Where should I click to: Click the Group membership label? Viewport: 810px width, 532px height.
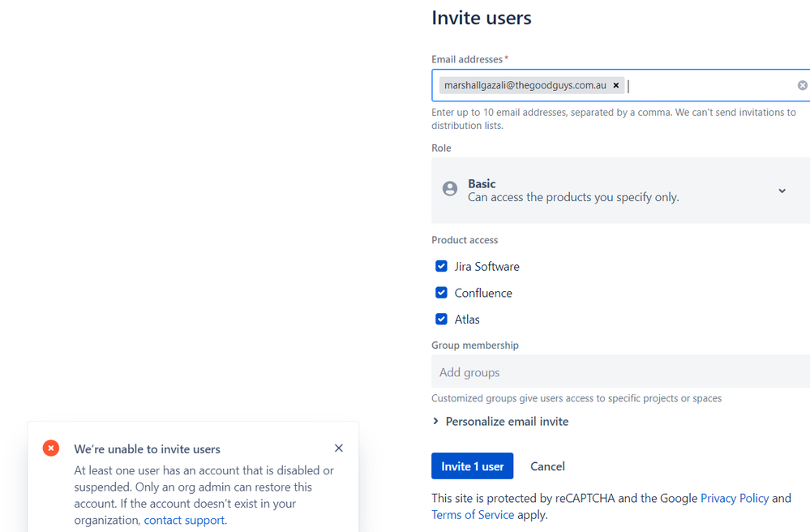coord(475,345)
